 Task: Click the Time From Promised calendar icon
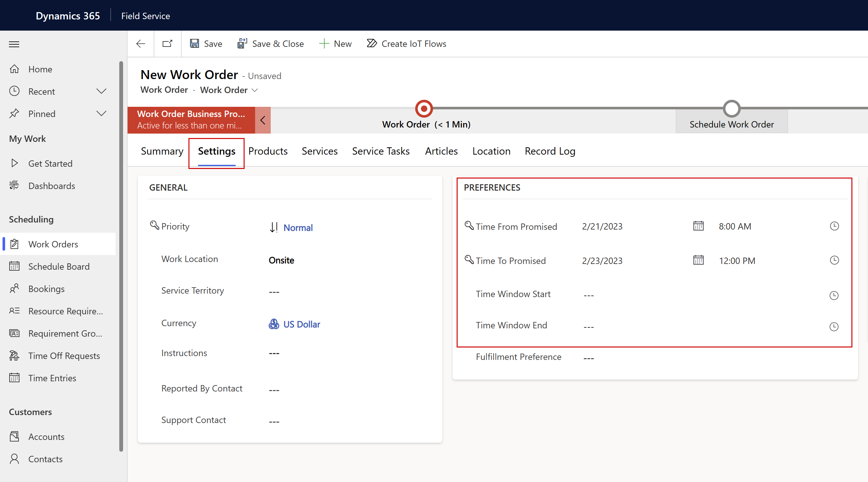699,226
